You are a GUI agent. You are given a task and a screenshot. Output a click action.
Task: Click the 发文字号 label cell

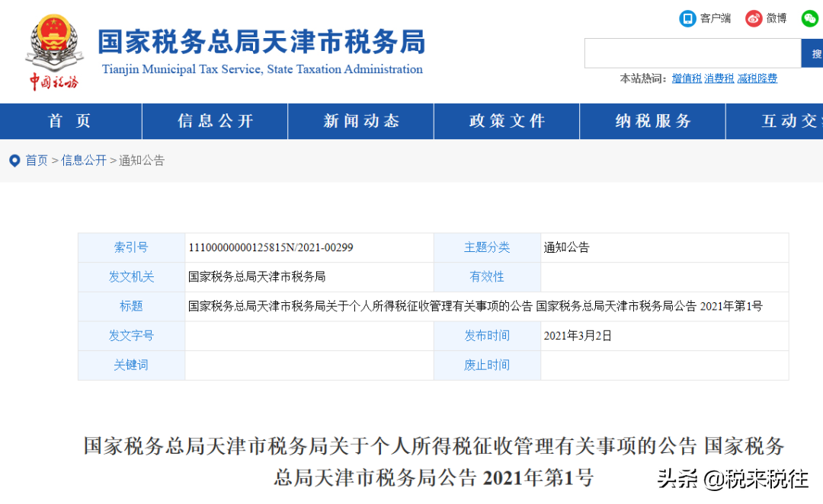[131, 336]
